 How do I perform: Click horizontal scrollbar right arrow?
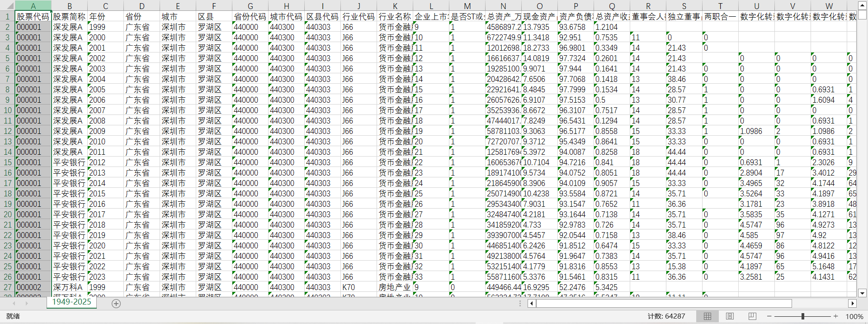[853, 303]
